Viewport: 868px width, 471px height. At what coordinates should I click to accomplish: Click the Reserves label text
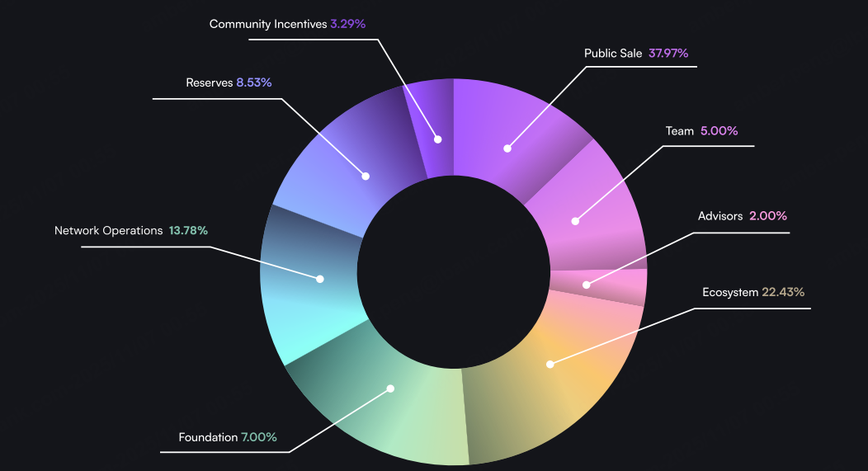[209, 82]
